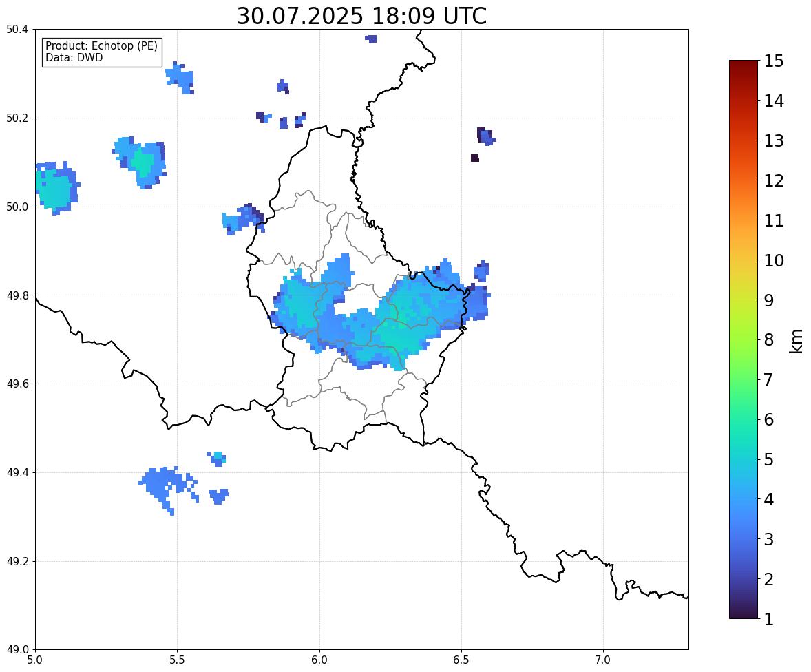Image resolution: width=811 pixels, height=672 pixels.
Task: Click the title "30.07.2025 18:09 UTC"
Action: click(x=361, y=16)
